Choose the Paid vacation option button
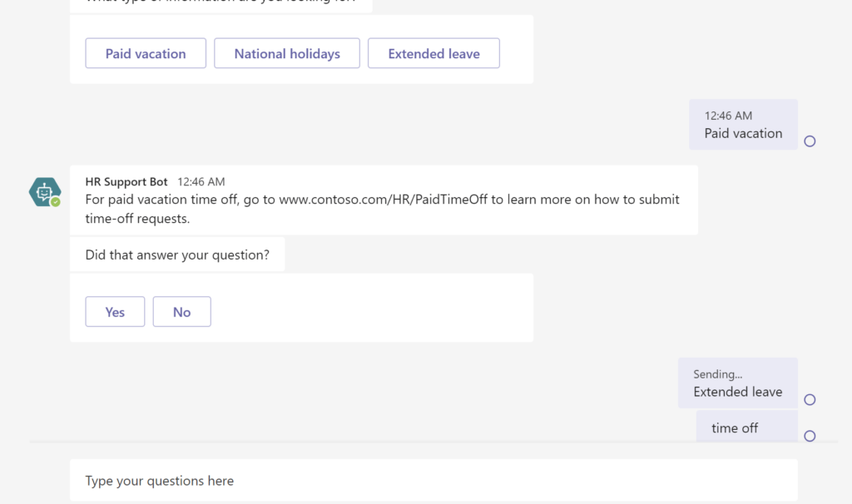 pos(146,53)
